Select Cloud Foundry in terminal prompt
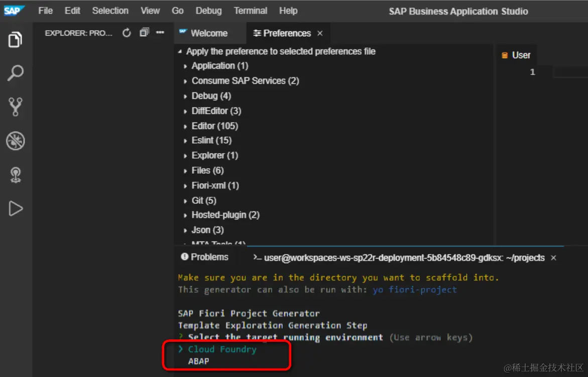 click(x=222, y=349)
